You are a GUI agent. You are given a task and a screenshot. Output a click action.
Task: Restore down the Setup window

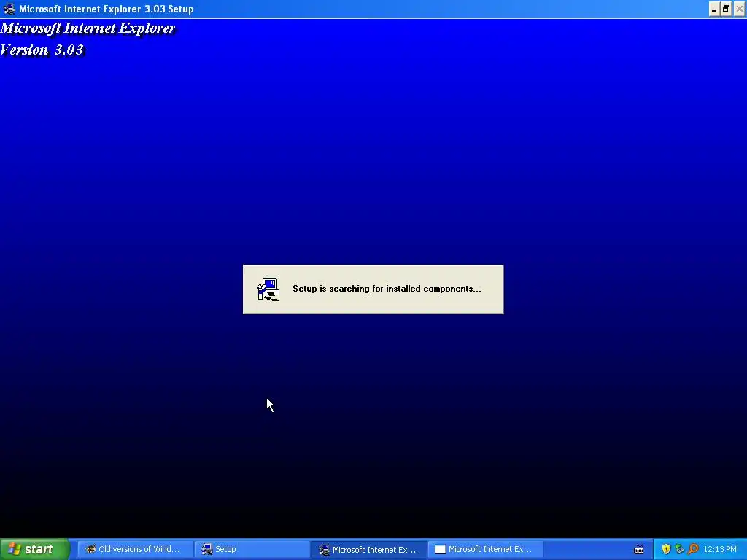pos(726,9)
